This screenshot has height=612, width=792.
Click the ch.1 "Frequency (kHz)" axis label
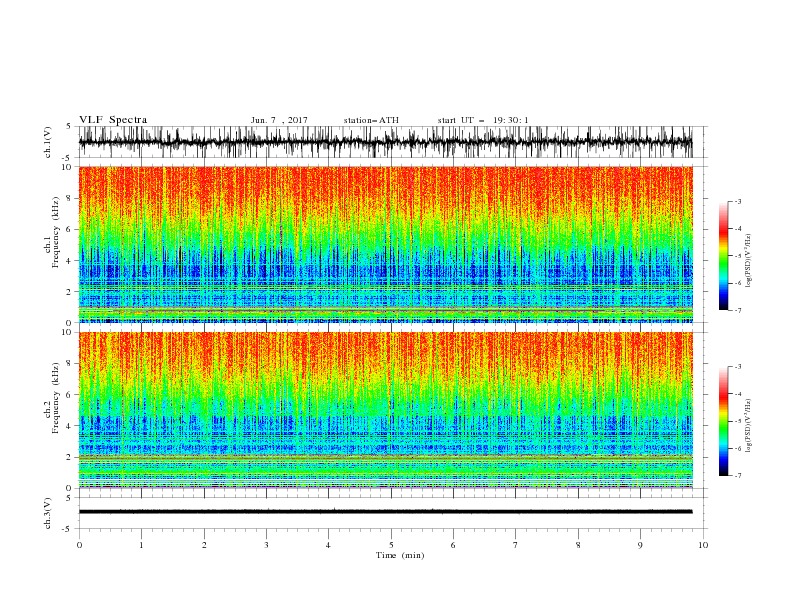[x=56, y=231]
